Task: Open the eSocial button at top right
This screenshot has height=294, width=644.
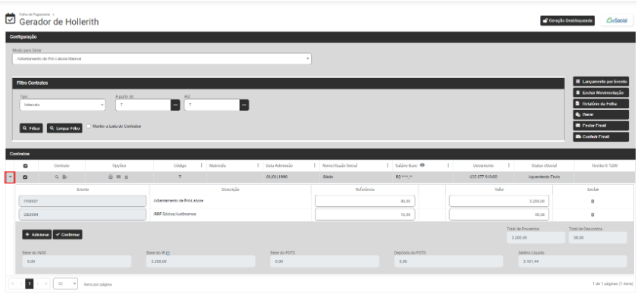Action: (617, 20)
